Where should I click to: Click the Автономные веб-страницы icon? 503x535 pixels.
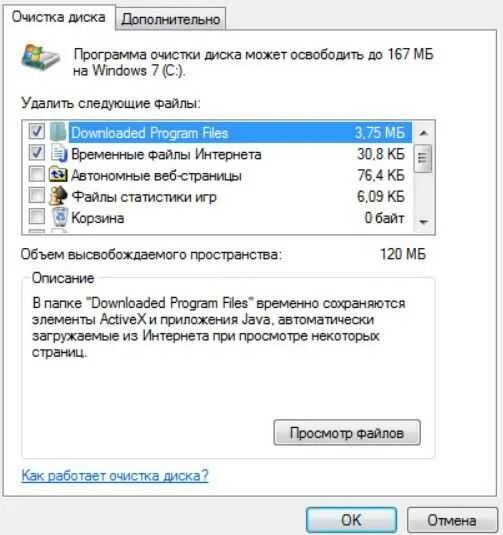pos(58,174)
